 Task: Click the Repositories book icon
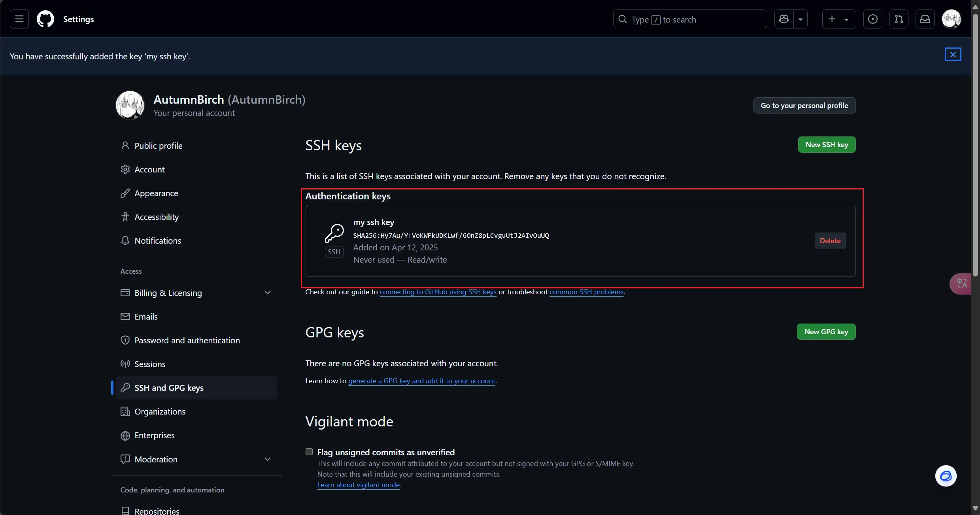click(x=125, y=511)
